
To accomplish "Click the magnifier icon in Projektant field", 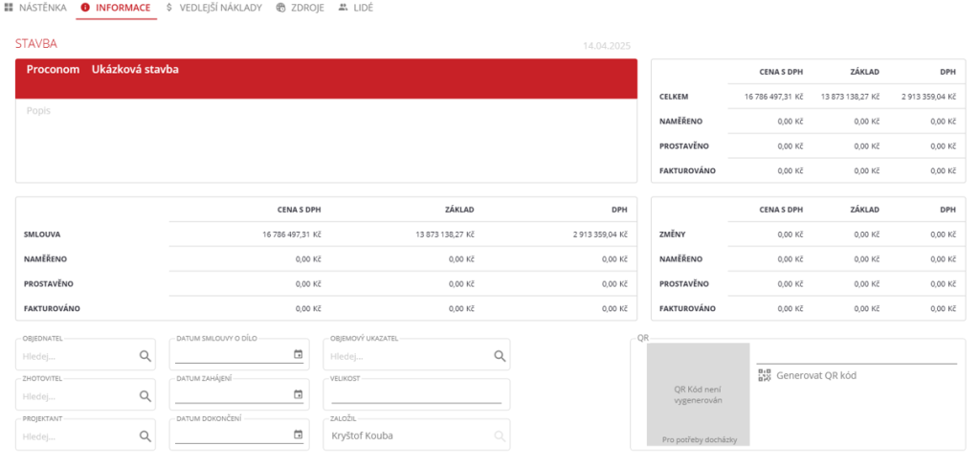I will (x=145, y=435).
